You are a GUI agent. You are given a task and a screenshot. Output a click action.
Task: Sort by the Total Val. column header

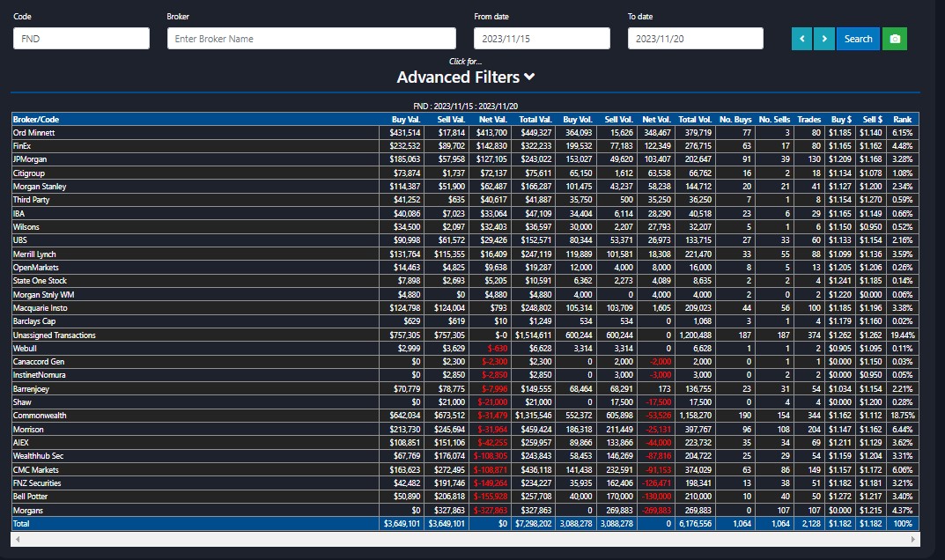tap(535, 120)
